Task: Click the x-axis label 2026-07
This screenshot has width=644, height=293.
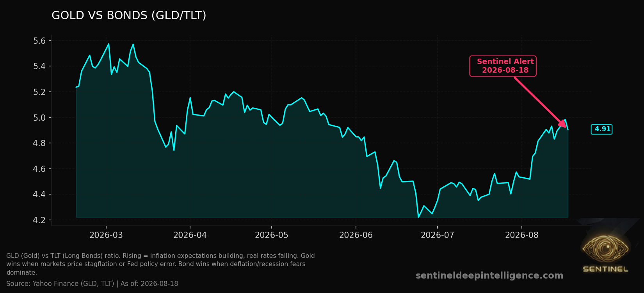Action: [437, 235]
